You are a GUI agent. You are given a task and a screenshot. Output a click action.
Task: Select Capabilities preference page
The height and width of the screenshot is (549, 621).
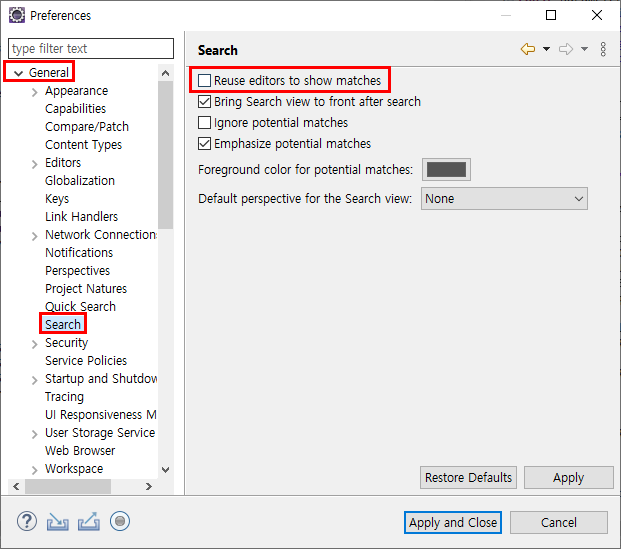point(75,109)
